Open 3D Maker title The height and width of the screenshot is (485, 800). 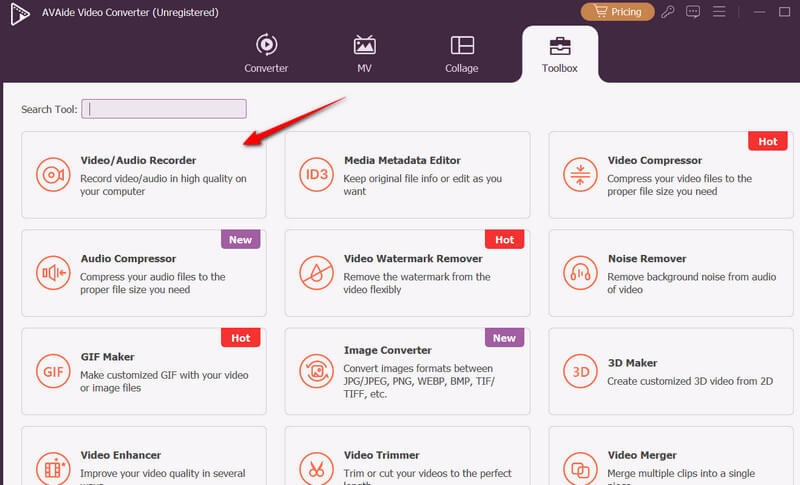[632, 363]
